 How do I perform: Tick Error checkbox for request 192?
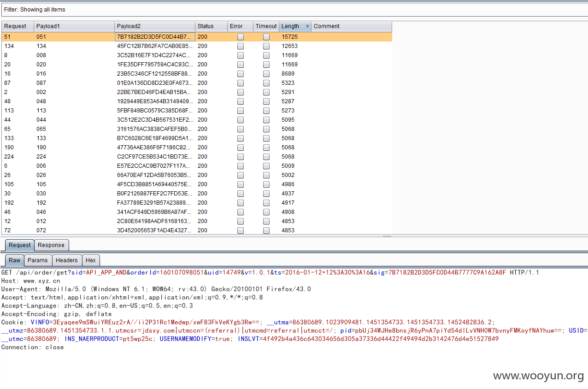coord(241,203)
